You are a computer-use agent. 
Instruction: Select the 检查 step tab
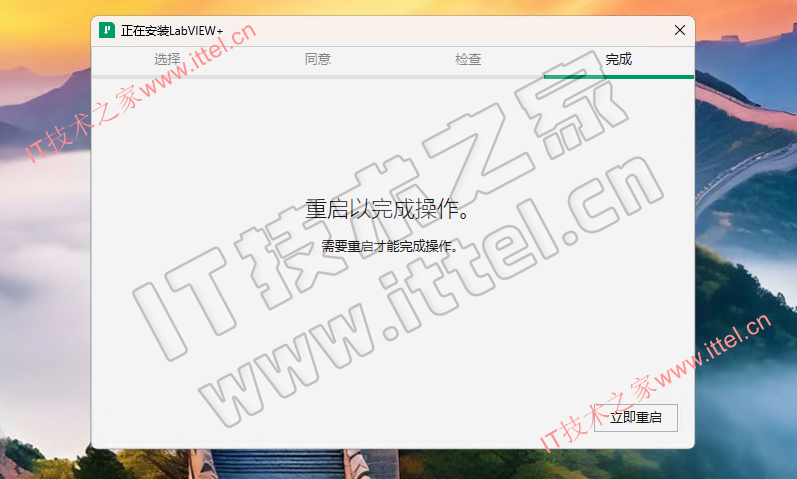[468, 59]
